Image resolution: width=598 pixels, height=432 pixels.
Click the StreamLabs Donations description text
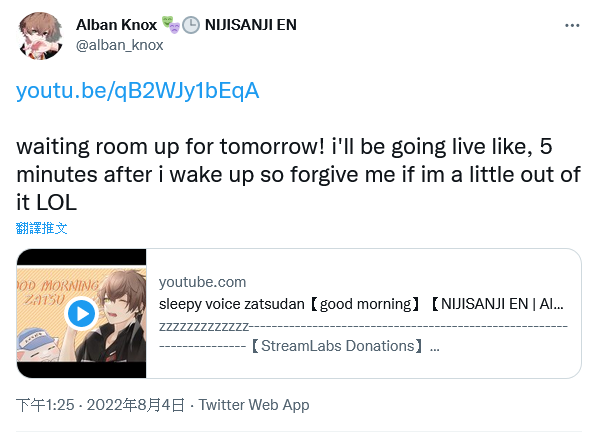pyautogui.click(x=338, y=346)
